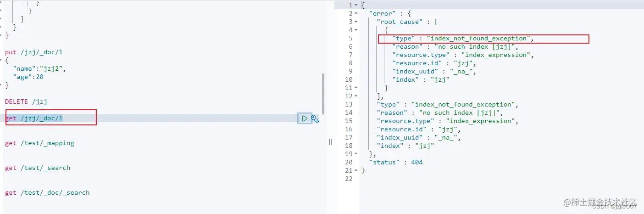Click "index" : "jzj" on line 10
644x214 pixels.
point(421,80)
